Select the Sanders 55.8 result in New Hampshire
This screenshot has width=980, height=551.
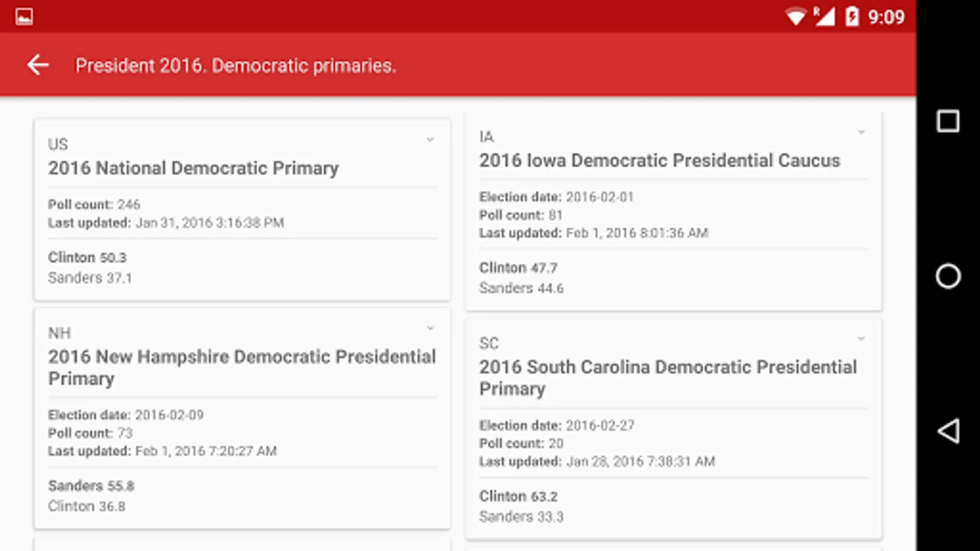tap(91, 486)
